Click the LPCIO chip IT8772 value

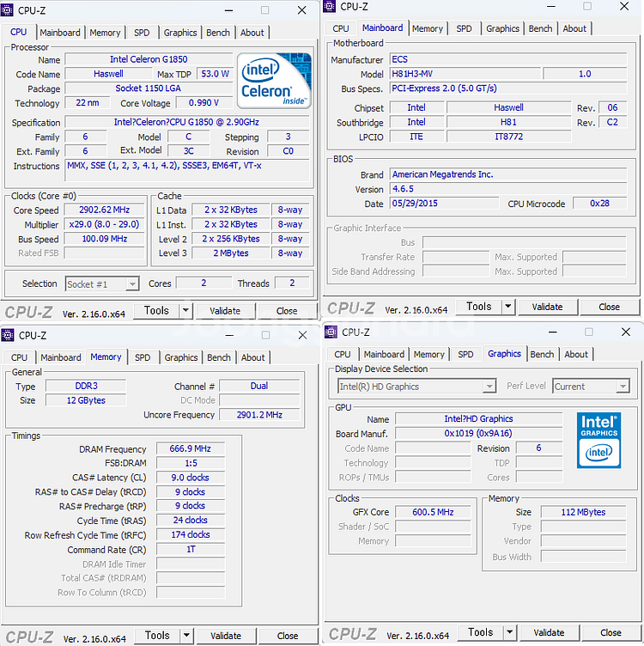509,137
